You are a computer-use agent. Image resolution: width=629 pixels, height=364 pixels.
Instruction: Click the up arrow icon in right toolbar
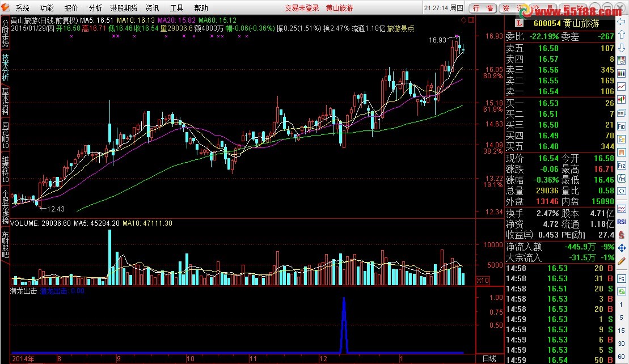(x=622, y=35)
